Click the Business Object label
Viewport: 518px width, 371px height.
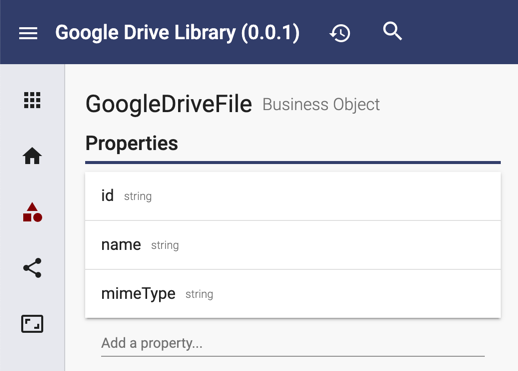point(321,105)
